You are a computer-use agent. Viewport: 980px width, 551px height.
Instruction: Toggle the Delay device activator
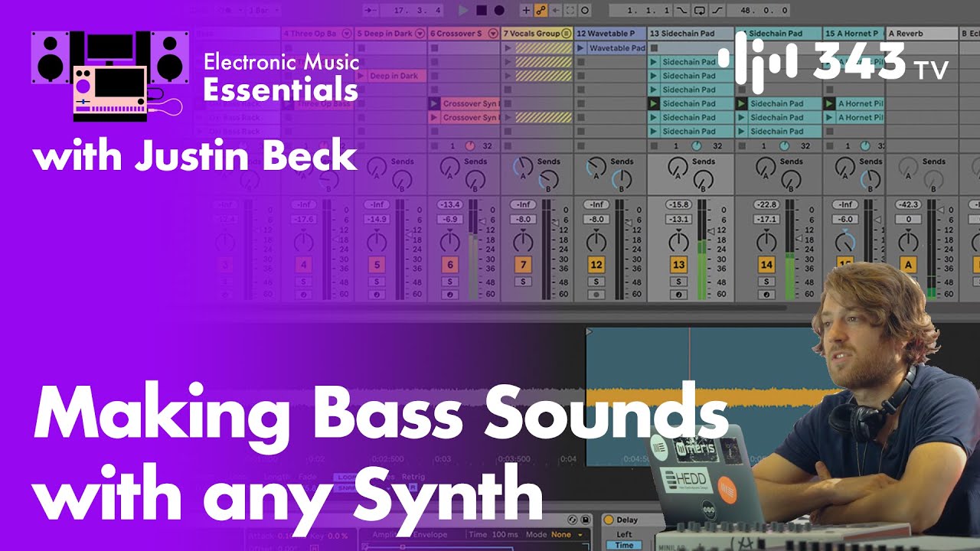[x=609, y=520]
